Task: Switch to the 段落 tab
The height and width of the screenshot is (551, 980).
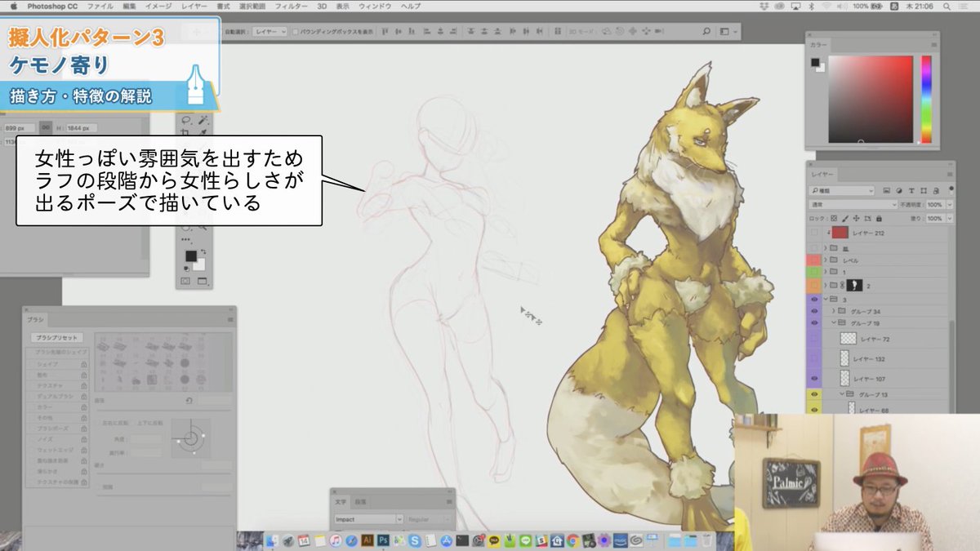Action: [361, 501]
